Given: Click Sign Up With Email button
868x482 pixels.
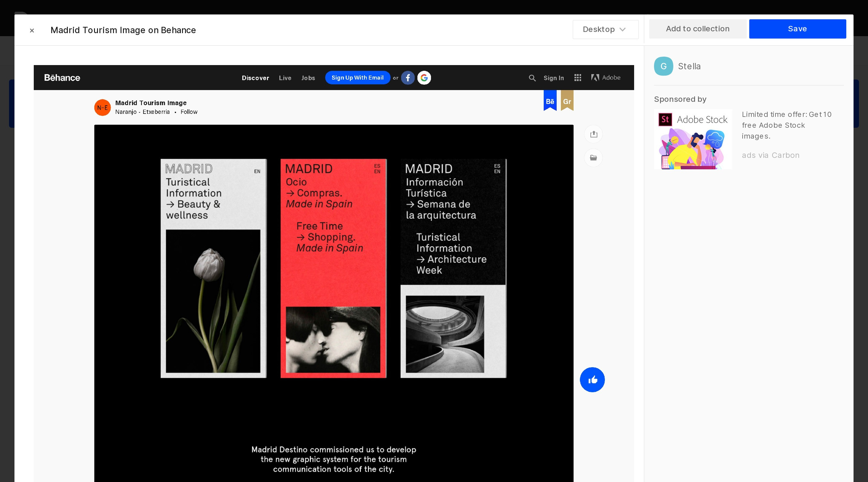Looking at the screenshot, I should coord(357,78).
